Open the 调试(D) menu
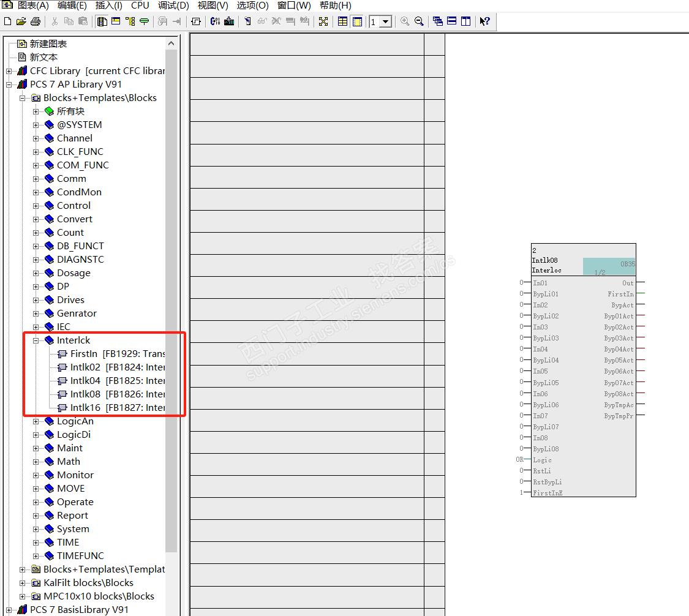Viewport: 689px width, 616px height. pyautogui.click(x=173, y=6)
